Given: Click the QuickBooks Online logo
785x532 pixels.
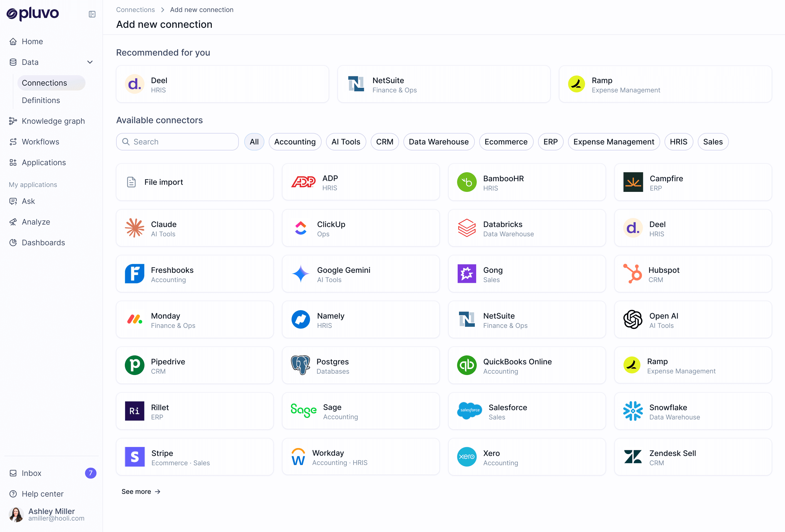Looking at the screenshot, I should click(467, 365).
